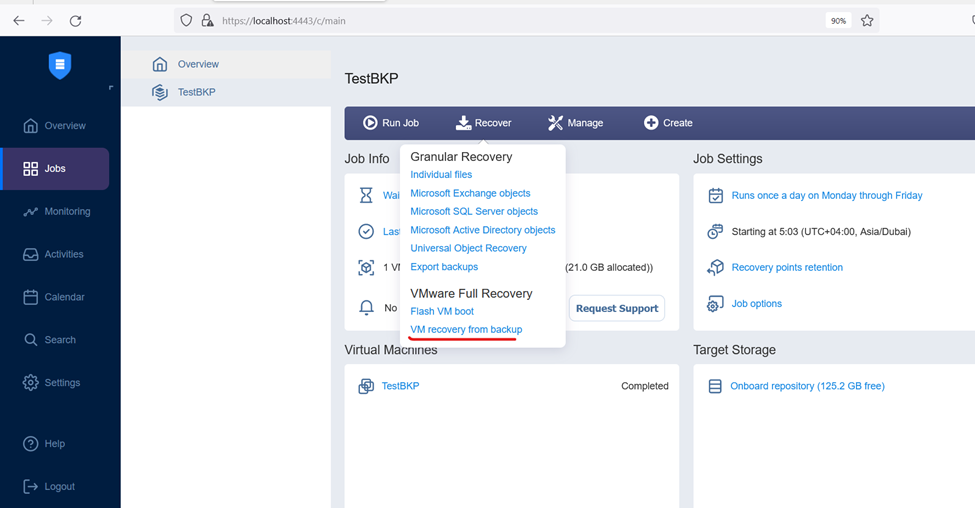The image size is (975, 508).
Task: Click the Request Support button
Action: pyautogui.click(x=617, y=308)
